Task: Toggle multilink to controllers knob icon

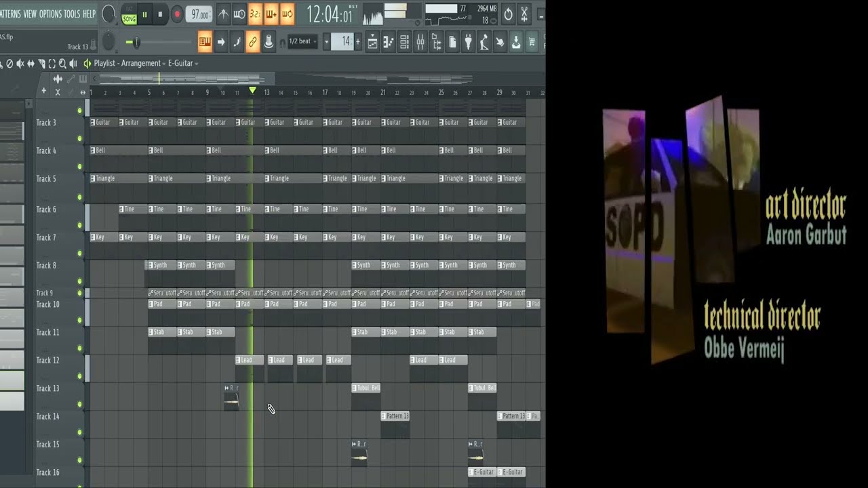Action: click(x=269, y=42)
